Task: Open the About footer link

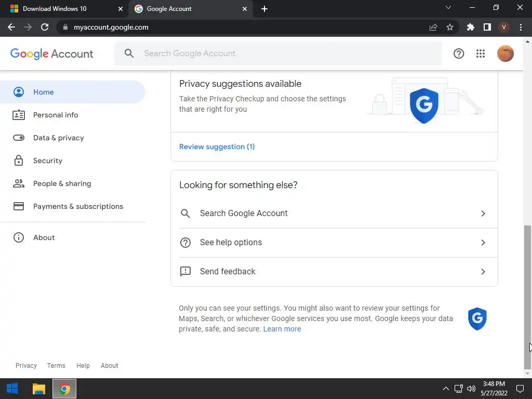Action: pos(109,365)
